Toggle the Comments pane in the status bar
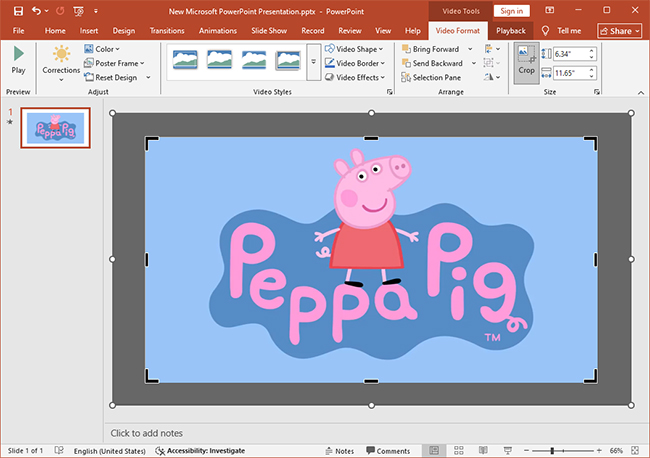This screenshot has width=650, height=458. (x=388, y=451)
